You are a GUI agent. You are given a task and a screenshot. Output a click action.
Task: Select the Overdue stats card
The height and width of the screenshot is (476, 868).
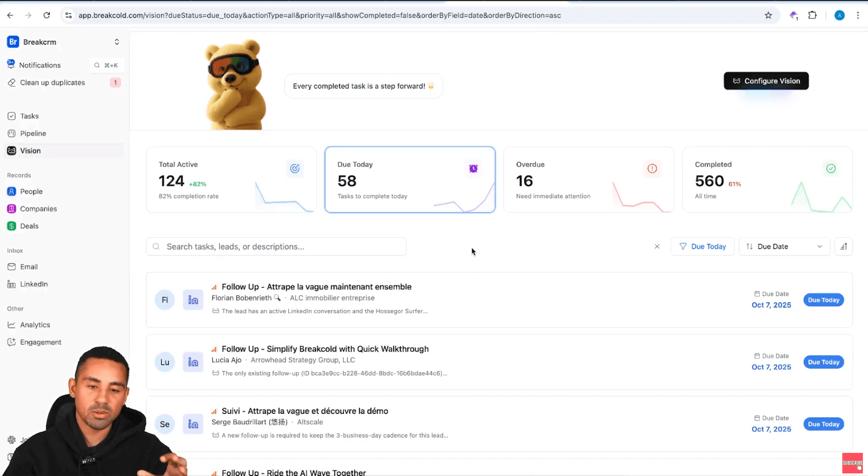[589, 180]
